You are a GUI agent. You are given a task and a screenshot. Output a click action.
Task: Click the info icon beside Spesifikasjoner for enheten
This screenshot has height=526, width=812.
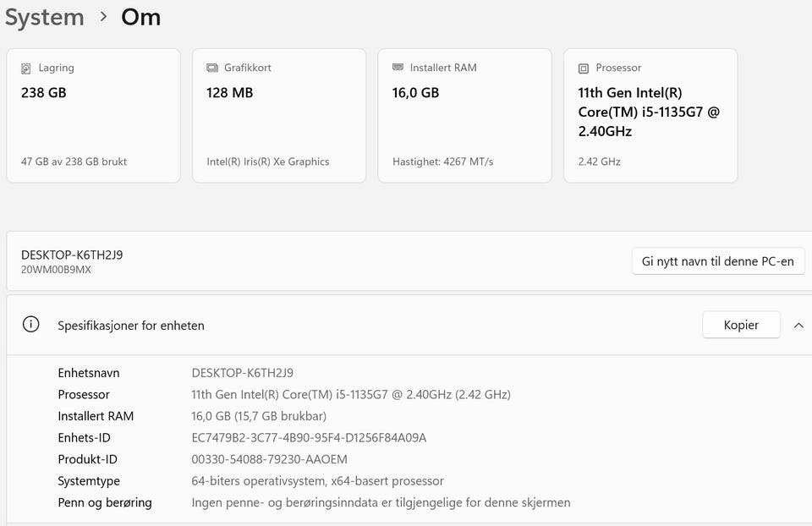coord(31,325)
